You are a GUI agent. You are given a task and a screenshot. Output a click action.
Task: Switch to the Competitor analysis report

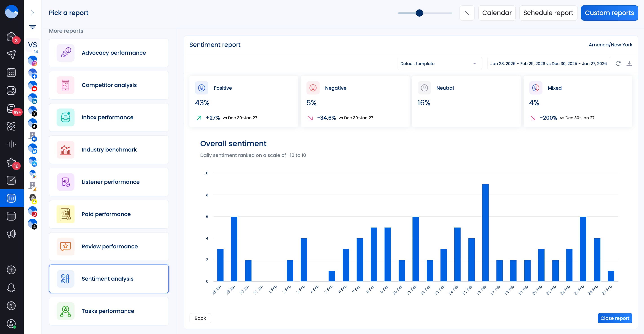click(x=109, y=85)
